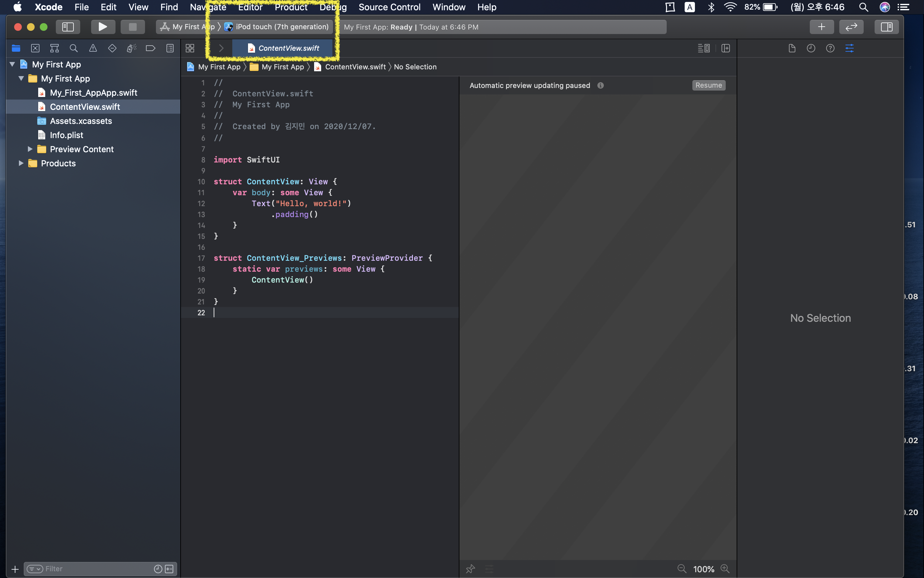Open the Test navigator diamond icon
Viewport: 924px width, 578px height.
pos(112,48)
